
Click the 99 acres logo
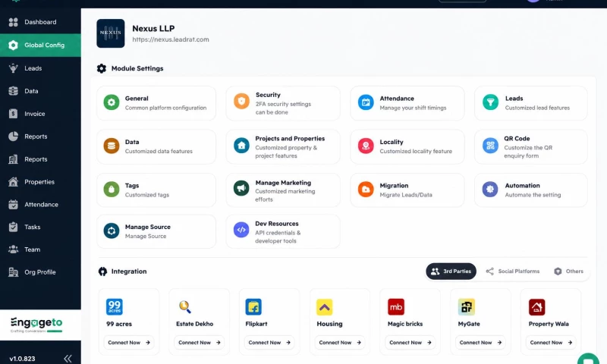coord(115,307)
